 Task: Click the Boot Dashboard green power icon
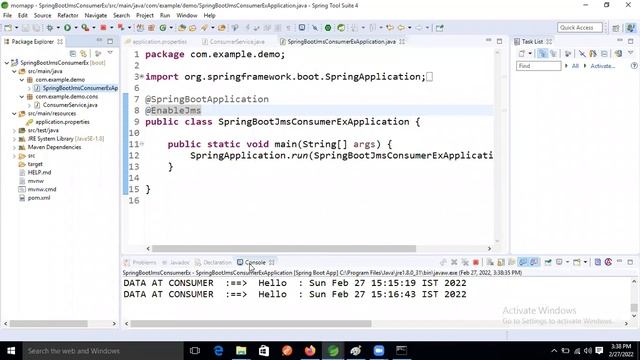[328, 28]
